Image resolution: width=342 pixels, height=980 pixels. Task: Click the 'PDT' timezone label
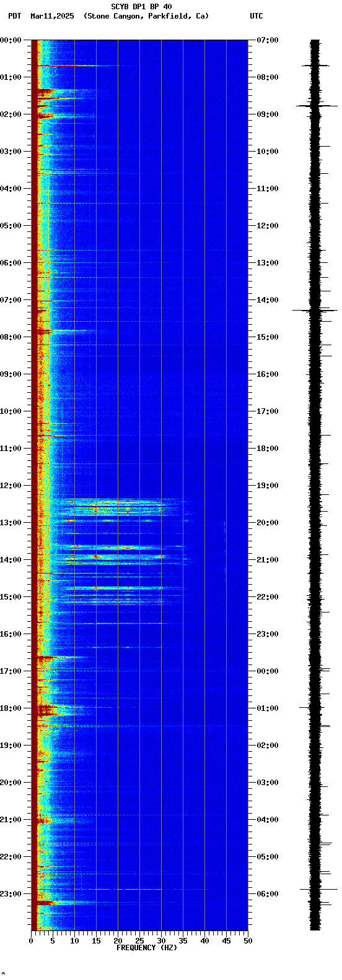14,16
